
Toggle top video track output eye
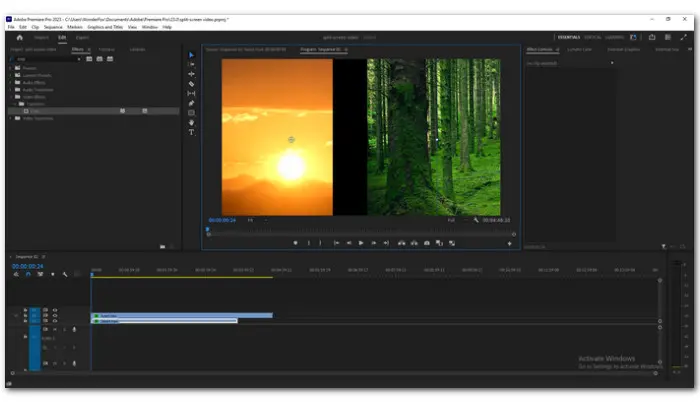pyautogui.click(x=55, y=310)
